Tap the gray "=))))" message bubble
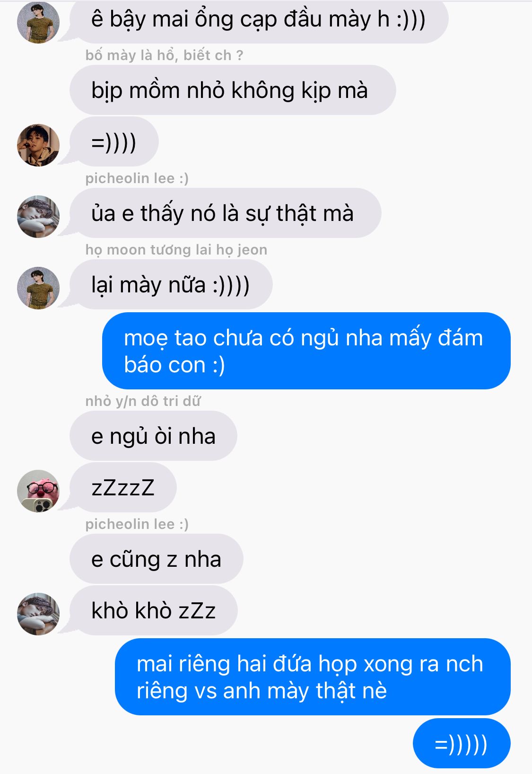 tap(114, 142)
